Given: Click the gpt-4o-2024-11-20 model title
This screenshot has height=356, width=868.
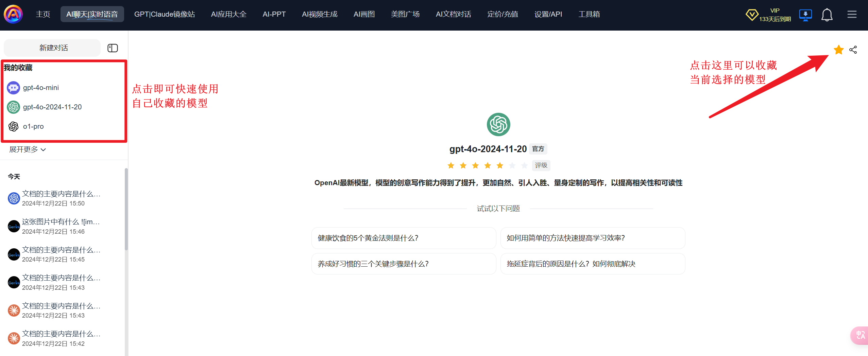Looking at the screenshot, I should tap(488, 149).
